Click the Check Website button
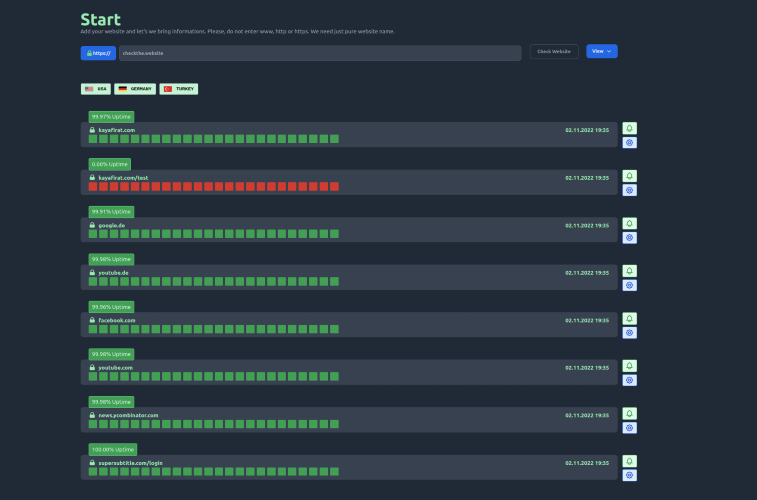 [554, 51]
